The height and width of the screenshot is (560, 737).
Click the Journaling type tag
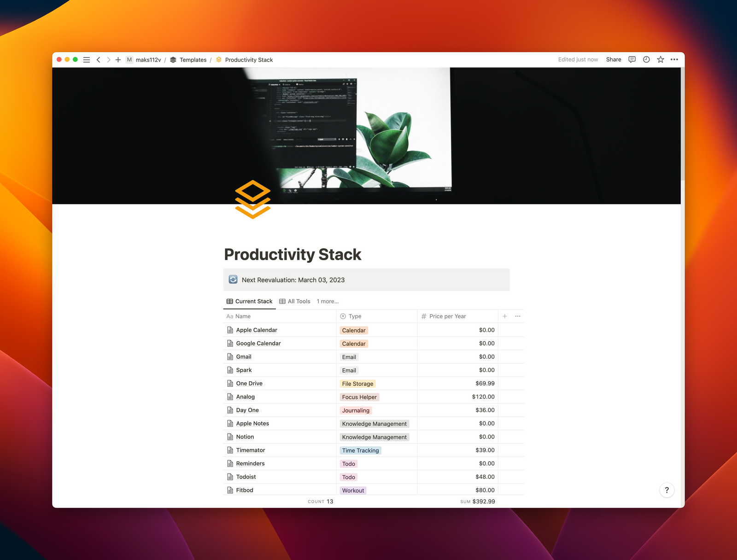coord(356,410)
